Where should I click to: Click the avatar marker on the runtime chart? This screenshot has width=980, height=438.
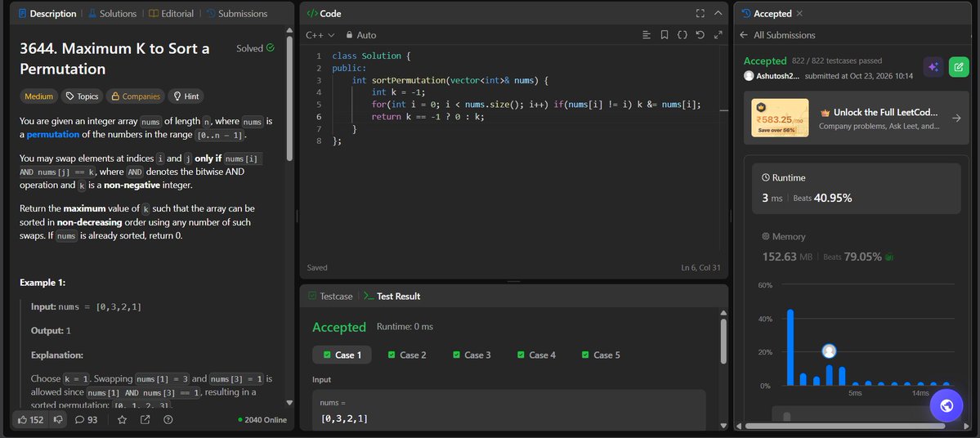pyautogui.click(x=830, y=351)
